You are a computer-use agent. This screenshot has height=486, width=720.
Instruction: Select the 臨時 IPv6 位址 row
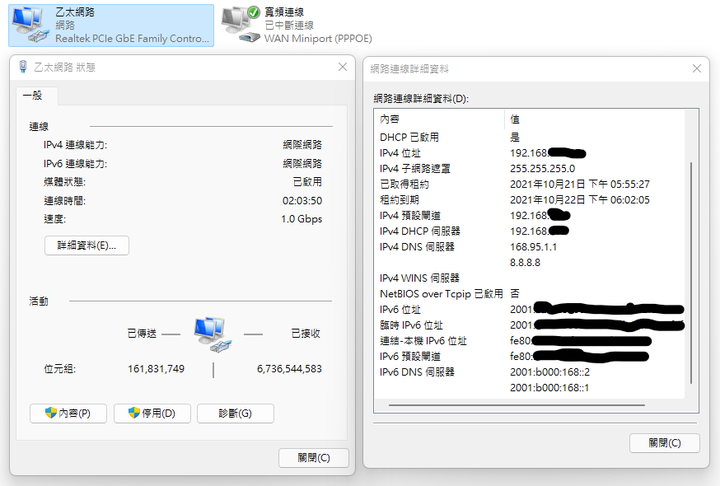(x=529, y=325)
